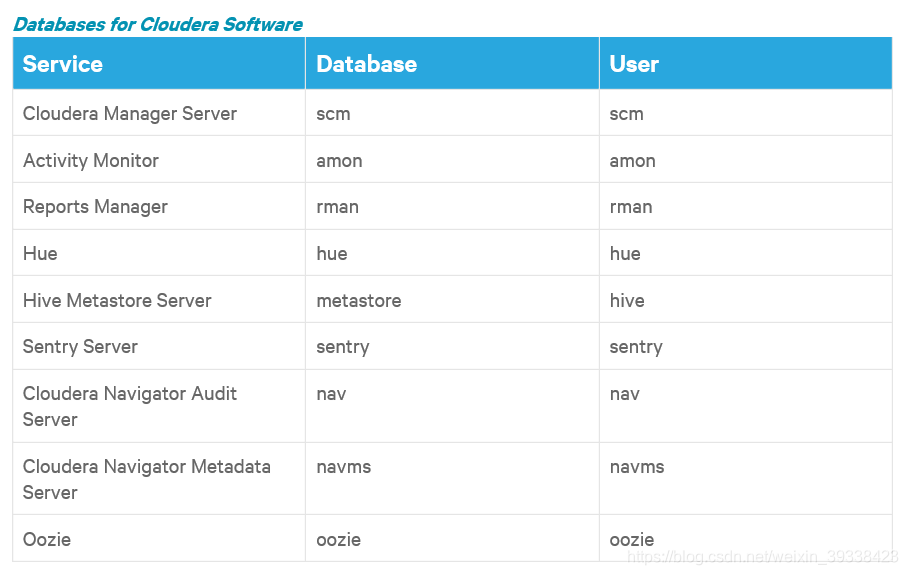The height and width of the screenshot is (575, 908).
Task: Click the 'Cloudera Manager Server' service cell
Action: (159, 113)
